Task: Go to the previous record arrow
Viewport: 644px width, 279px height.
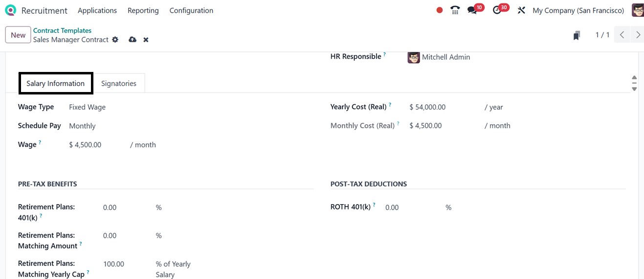Action: [x=622, y=35]
